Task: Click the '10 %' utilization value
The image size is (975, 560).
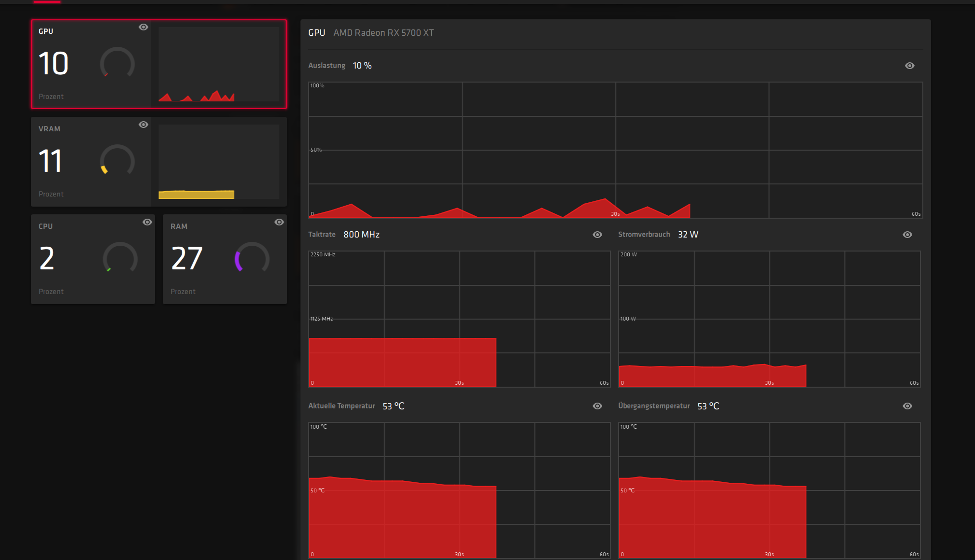Action: click(362, 66)
